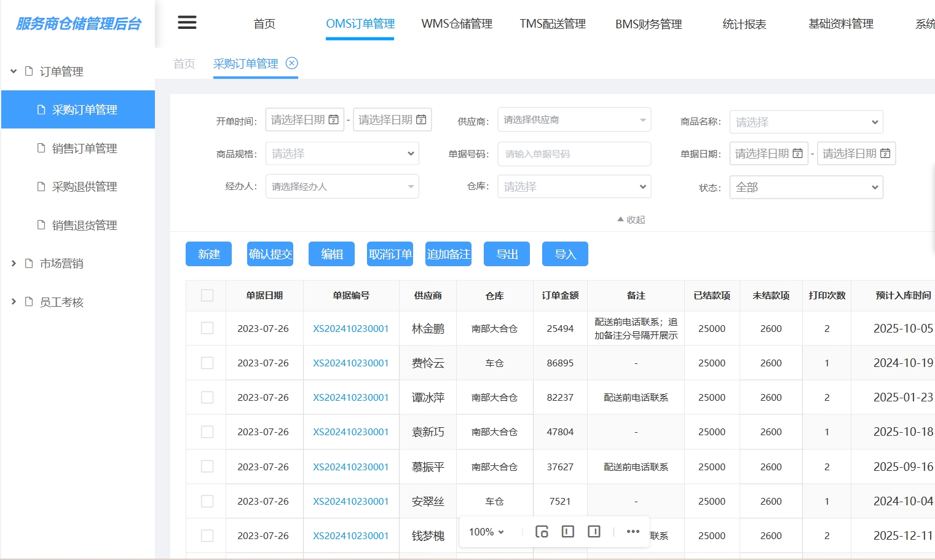Click the picture-in-picture icon in floating toolbar

point(542,532)
